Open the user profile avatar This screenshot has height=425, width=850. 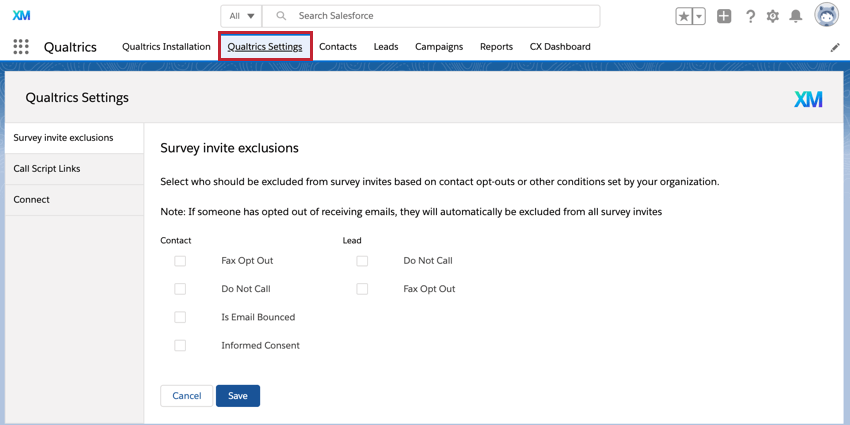(x=827, y=15)
